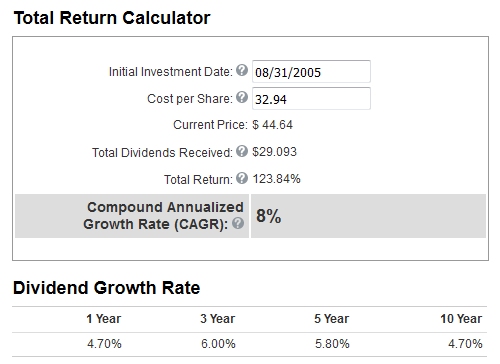The image size is (500, 364).
Task: Click the Total Return question mark icon
Action: (242, 178)
